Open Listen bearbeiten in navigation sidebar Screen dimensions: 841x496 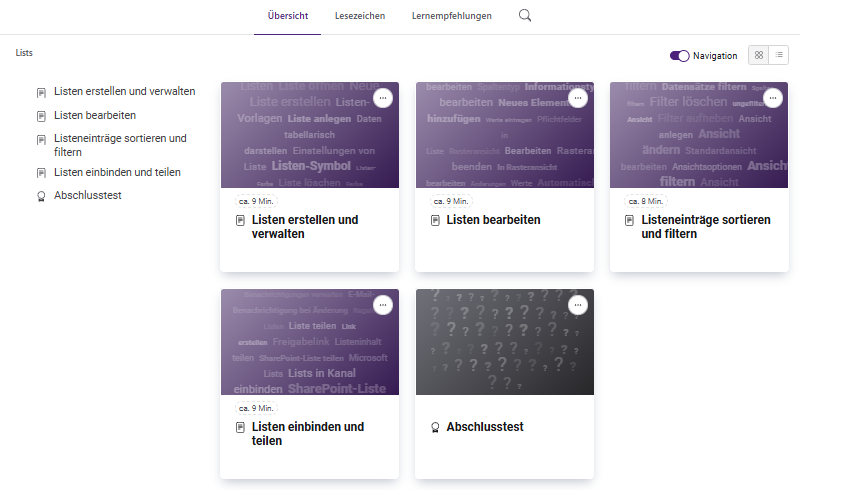(95, 115)
